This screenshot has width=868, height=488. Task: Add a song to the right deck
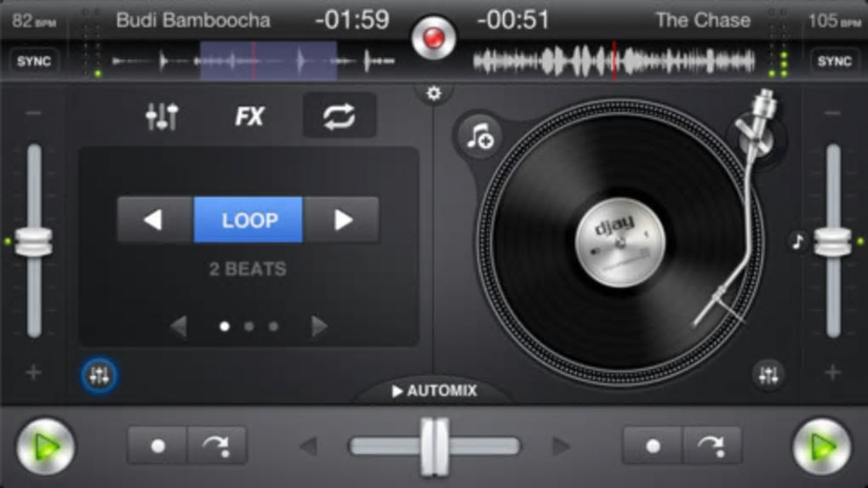click(x=479, y=136)
